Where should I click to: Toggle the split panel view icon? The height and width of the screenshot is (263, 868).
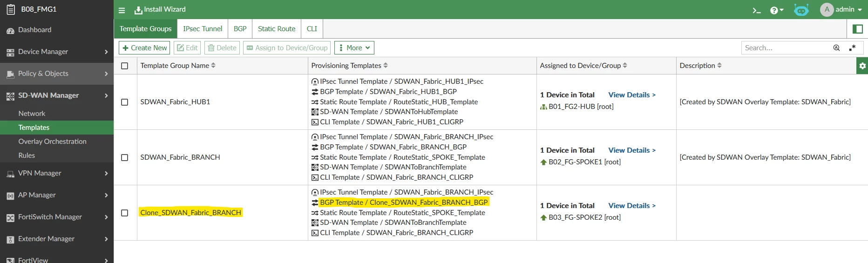(857, 29)
